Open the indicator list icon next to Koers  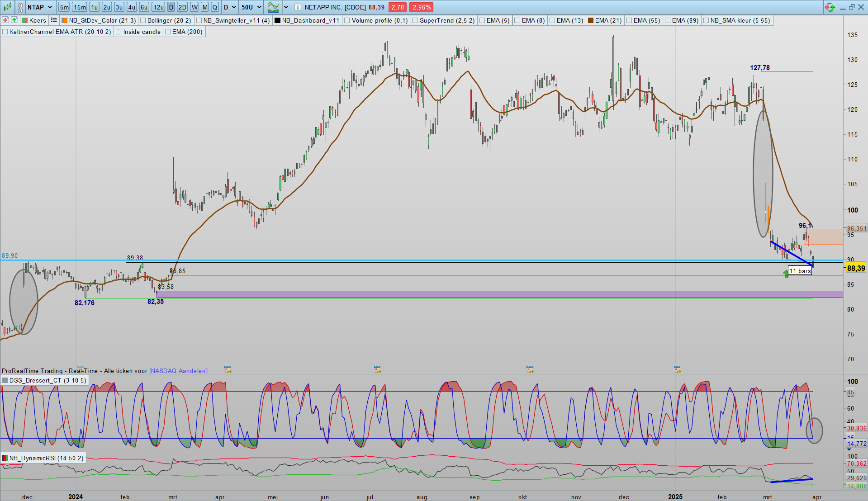pyautogui.click(x=54, y=20)
